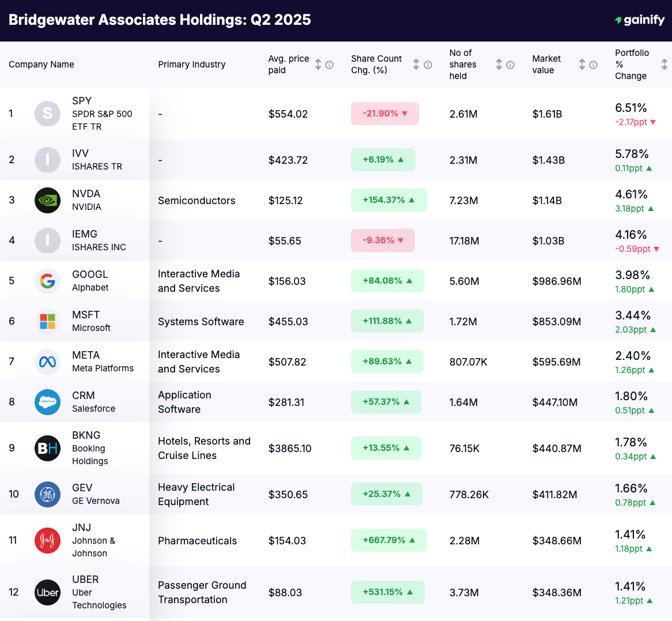Screen dimensions: 672x621
Task: Click the +6.19% share change badge
Action: point(383,160)
